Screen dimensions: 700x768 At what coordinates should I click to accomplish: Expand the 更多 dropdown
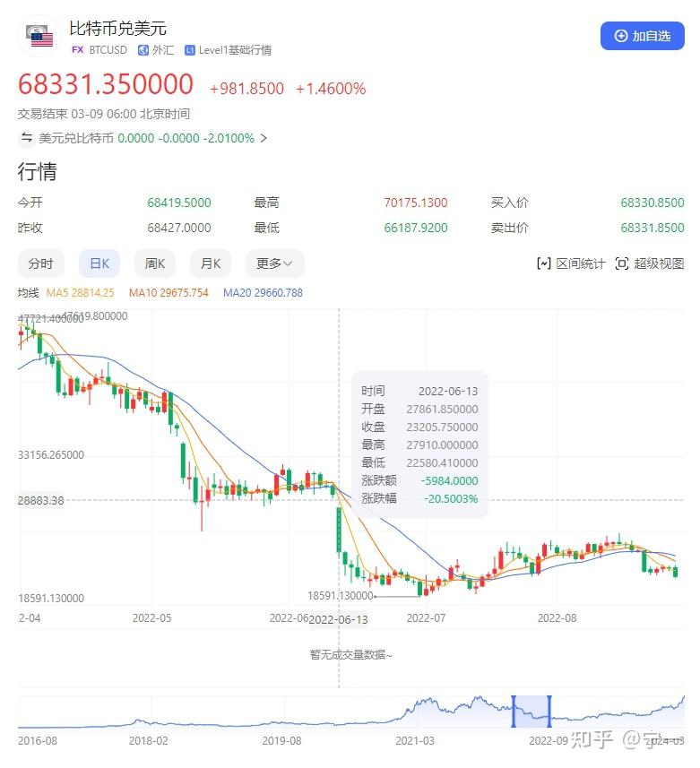point(274,263)
